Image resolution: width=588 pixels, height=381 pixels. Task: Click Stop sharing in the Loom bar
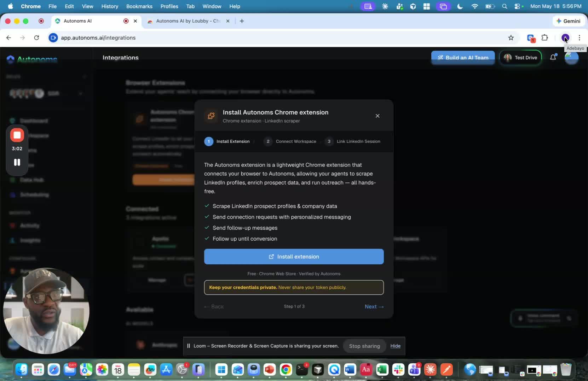click(x=364, y=346)
